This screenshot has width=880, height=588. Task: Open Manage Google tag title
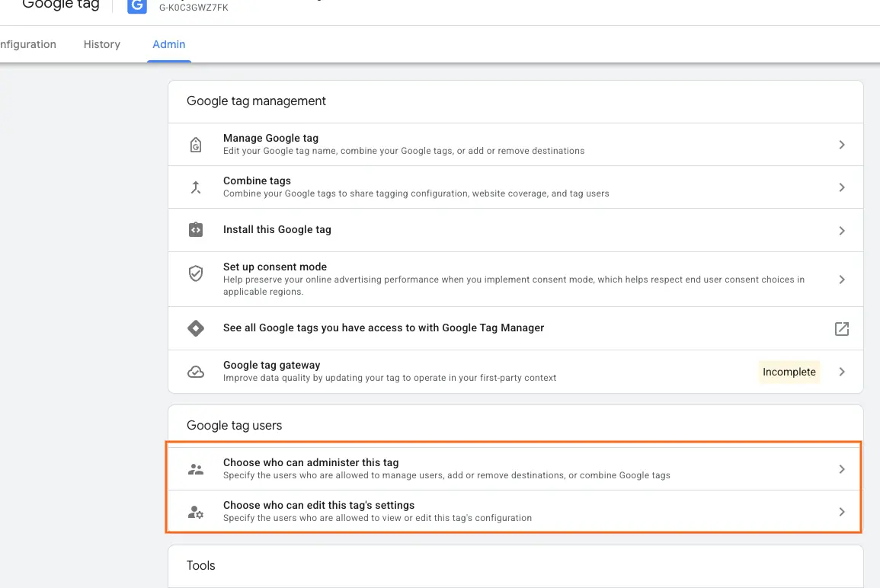270,138
